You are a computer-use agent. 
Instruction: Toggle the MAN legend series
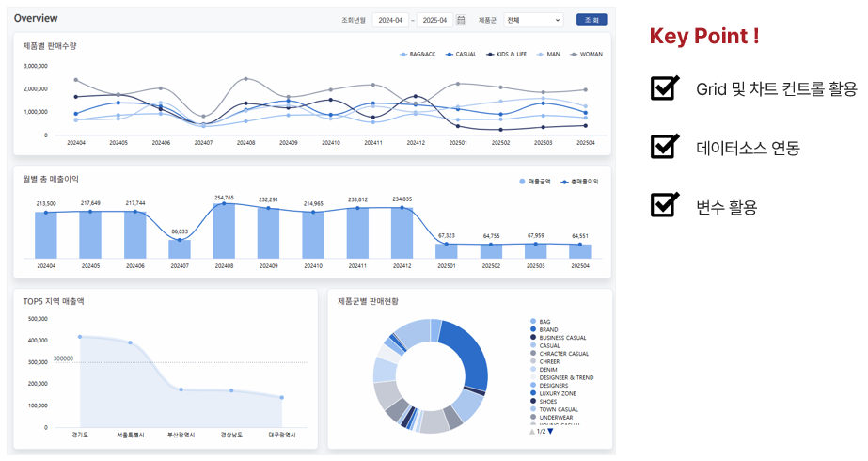tap(548, 55)
